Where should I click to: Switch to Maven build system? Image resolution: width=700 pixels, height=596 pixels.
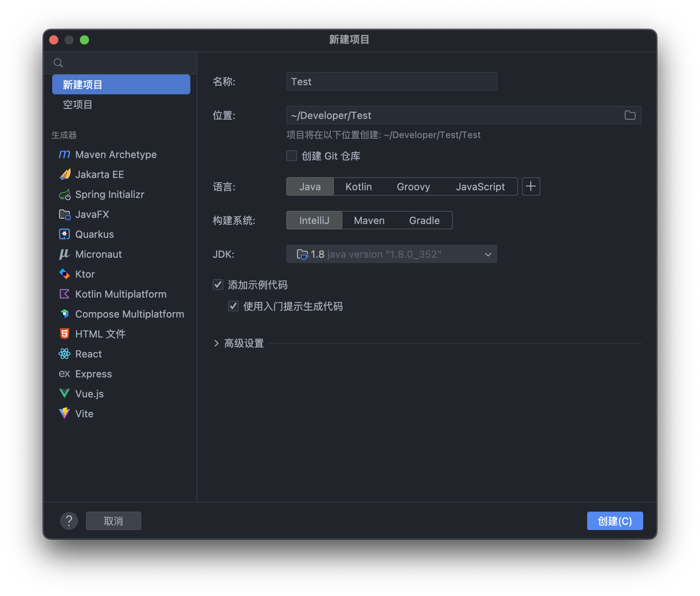point(369,221)
